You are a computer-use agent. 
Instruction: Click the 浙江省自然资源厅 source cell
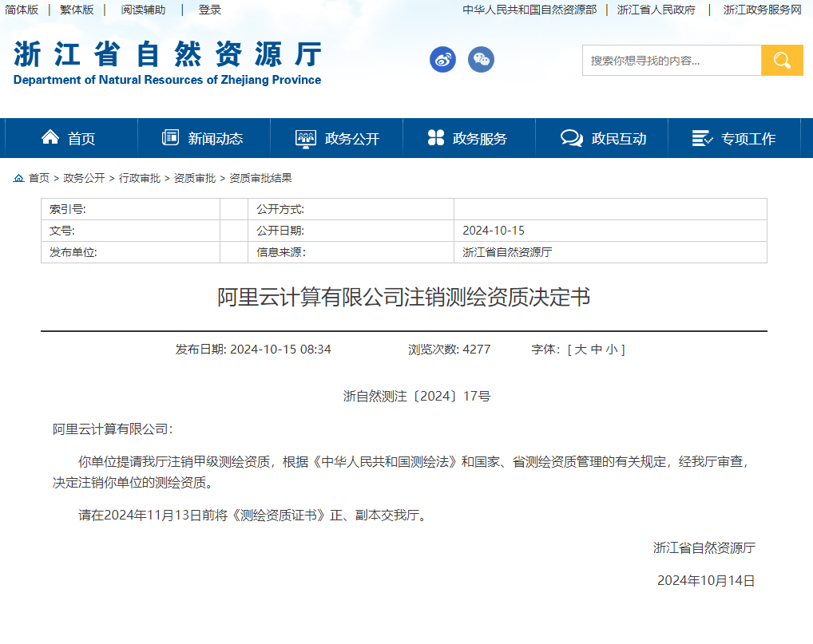click(610, 252)
